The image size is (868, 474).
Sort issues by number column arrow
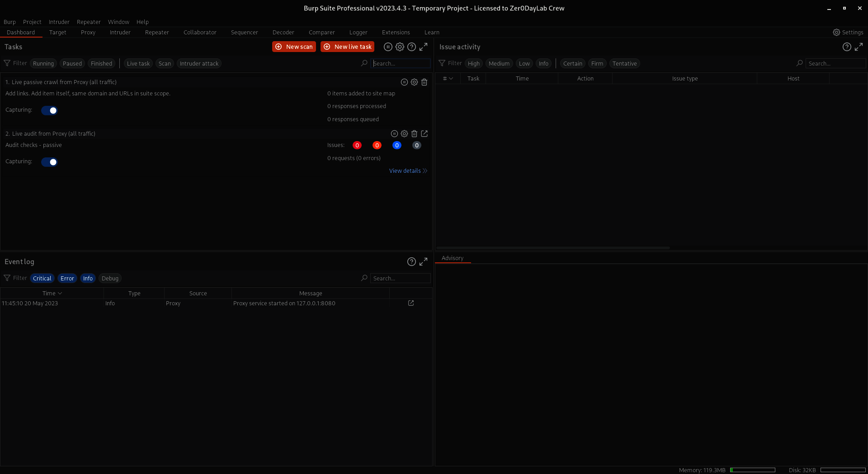coord(451,79)
